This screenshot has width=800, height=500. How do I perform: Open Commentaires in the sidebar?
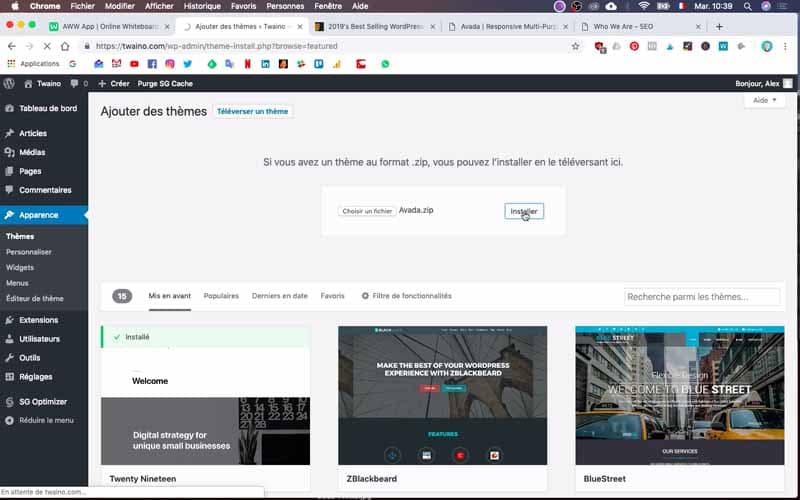pyautogui.click(x=44, y=190)
